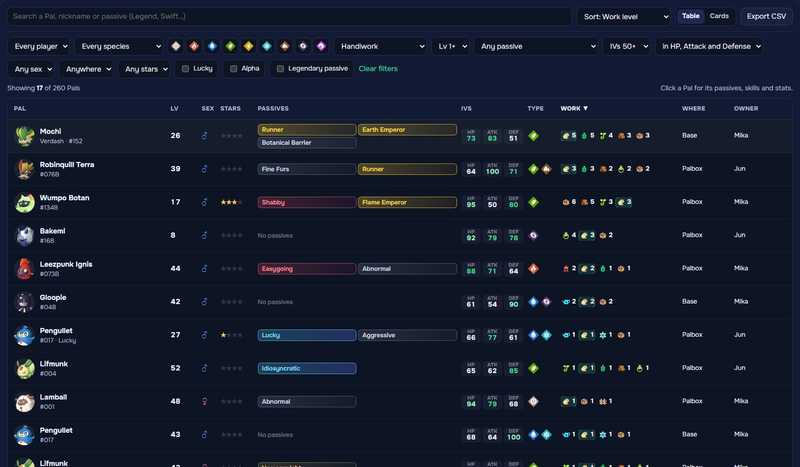Viewport: 800px width, 467px height.
Task: Click the Clear filters link
Action: point(378,68)
